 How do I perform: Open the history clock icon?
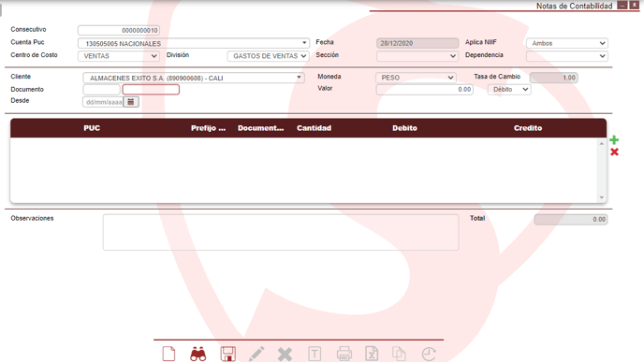pyautogui.click(x=429, y=354)
